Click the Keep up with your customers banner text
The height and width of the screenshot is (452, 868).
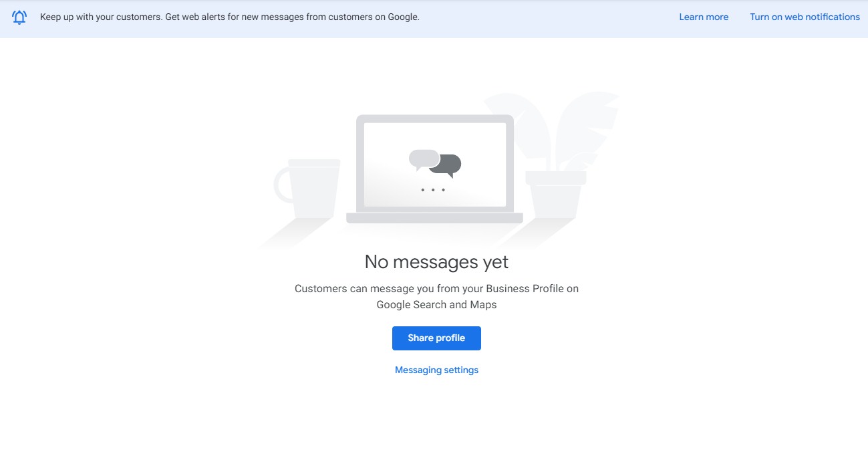click(x=101, y=17)
